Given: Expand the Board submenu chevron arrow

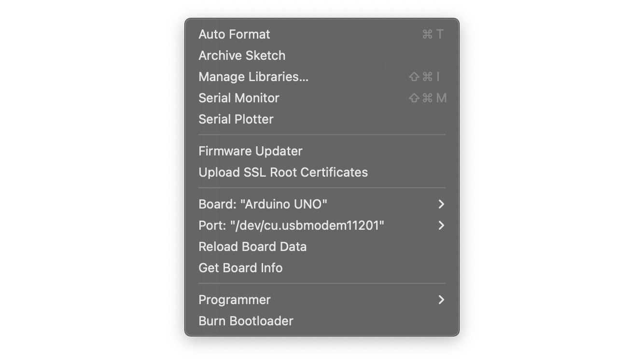Looking at the screenshot, I should point(441,204).
